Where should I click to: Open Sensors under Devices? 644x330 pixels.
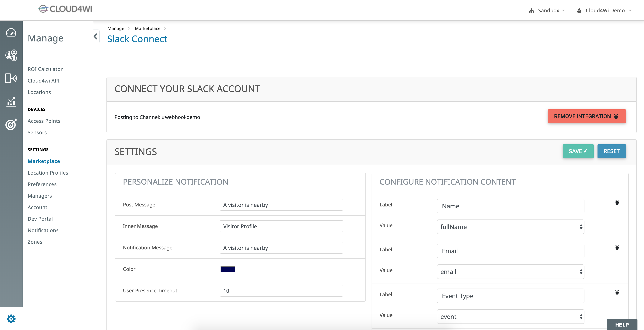tap(37, 133)
